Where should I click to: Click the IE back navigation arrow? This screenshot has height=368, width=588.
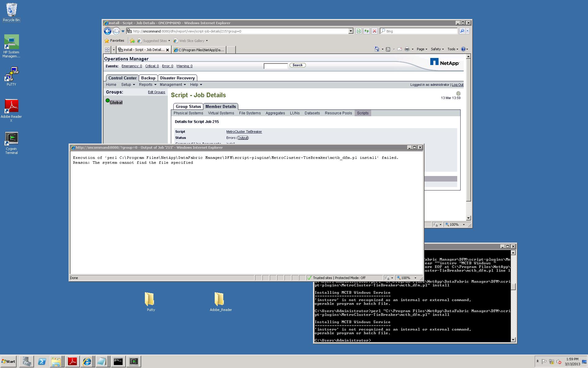click(x=107, y=31)
